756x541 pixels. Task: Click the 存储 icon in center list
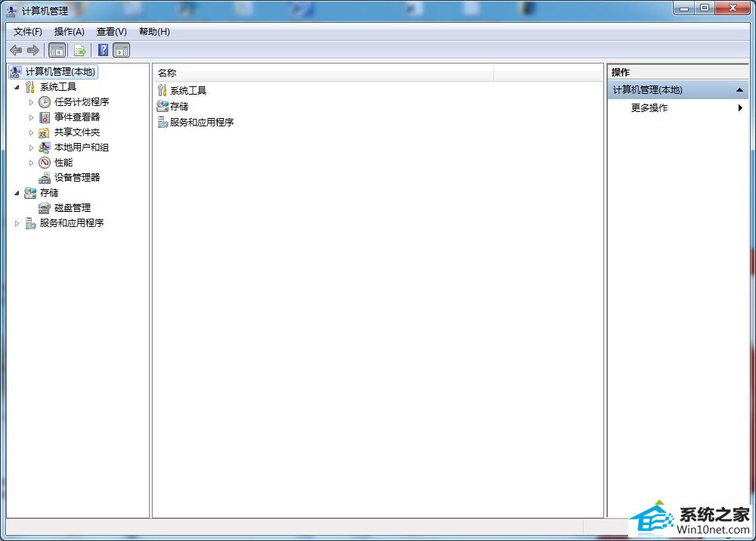tap(163, 106)
